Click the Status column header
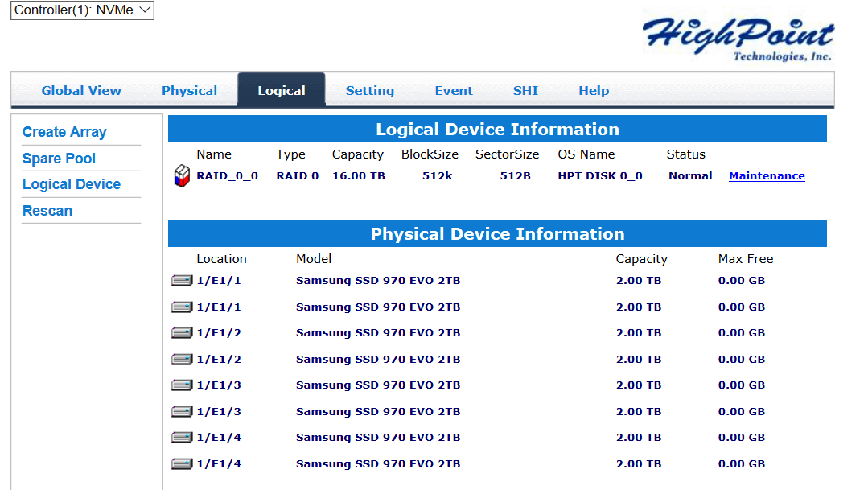 [686, 154]
